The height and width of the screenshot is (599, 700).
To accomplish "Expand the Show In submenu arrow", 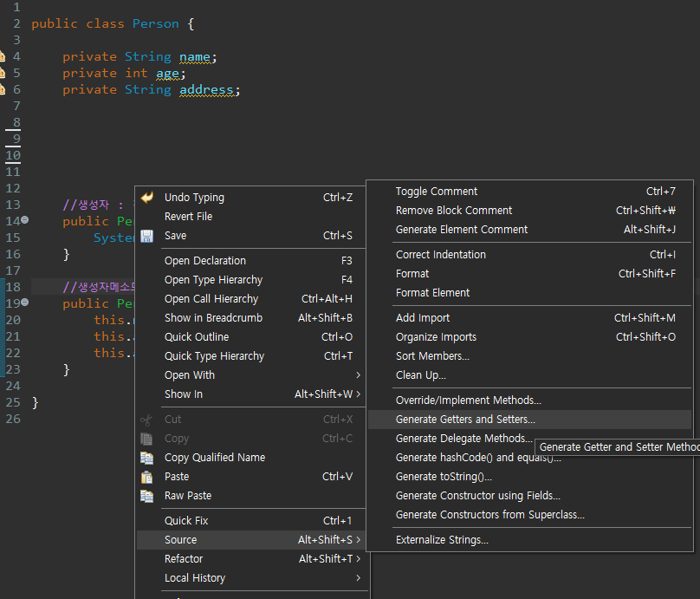I will (358, 394).
